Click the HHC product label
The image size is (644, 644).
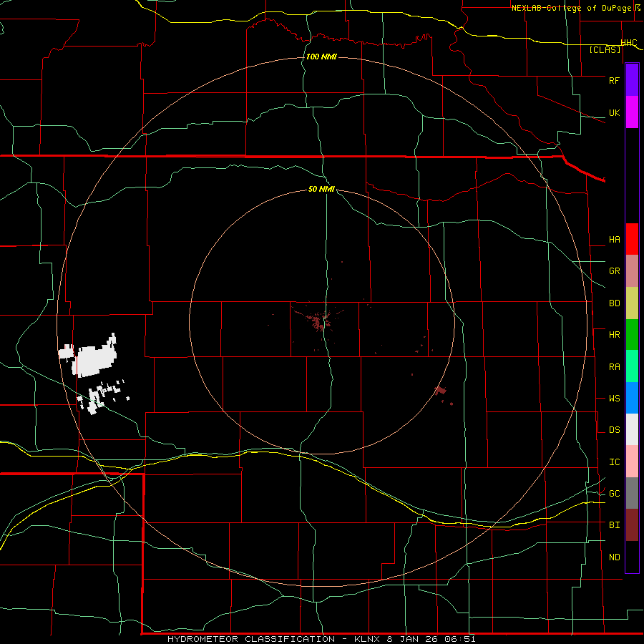point(629,43)
